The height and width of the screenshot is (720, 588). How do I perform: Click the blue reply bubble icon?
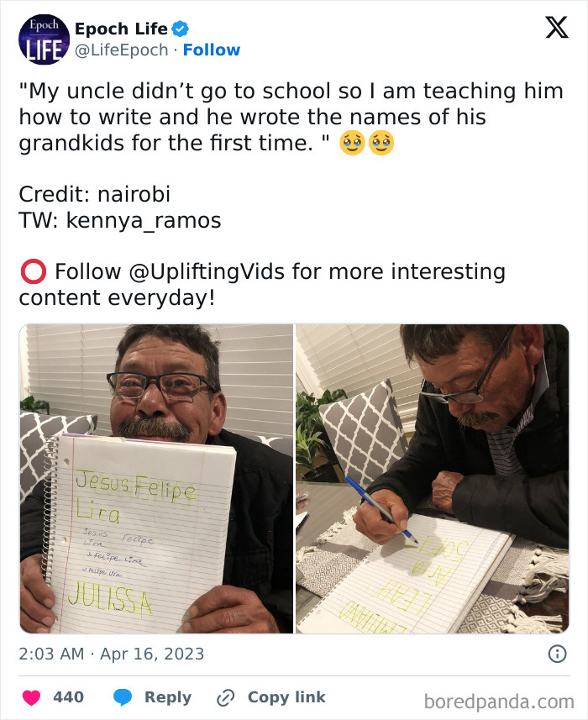tap(123, 697)
